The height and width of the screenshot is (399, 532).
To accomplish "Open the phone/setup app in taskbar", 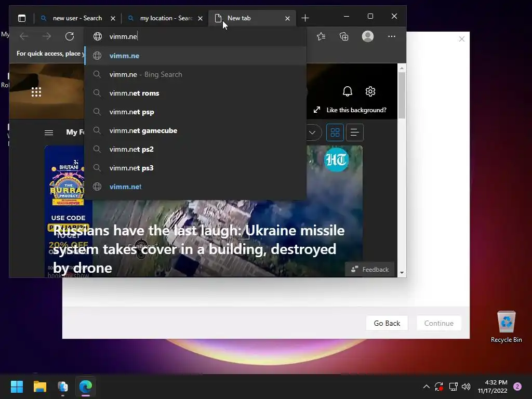I will click(63, 387).
